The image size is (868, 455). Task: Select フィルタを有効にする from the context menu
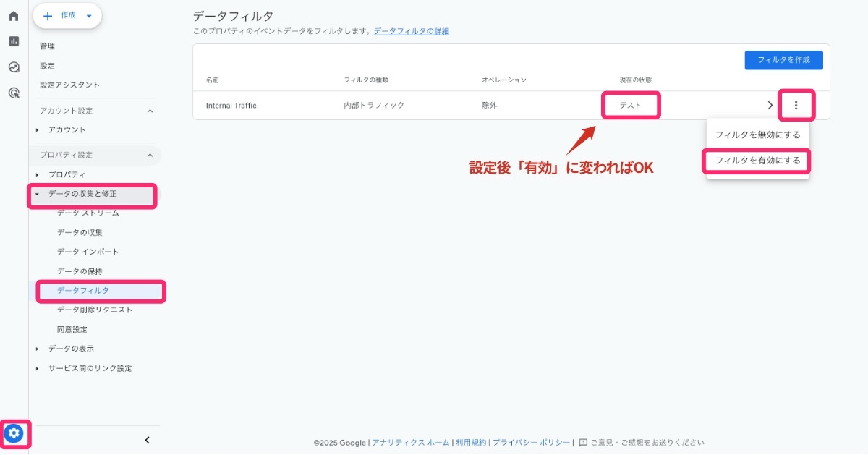click(x=757, y=161)
